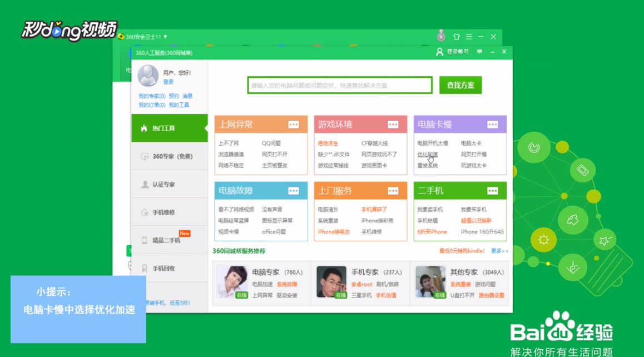Open the 电脑卡慢 more options button

tap(492, 125)
